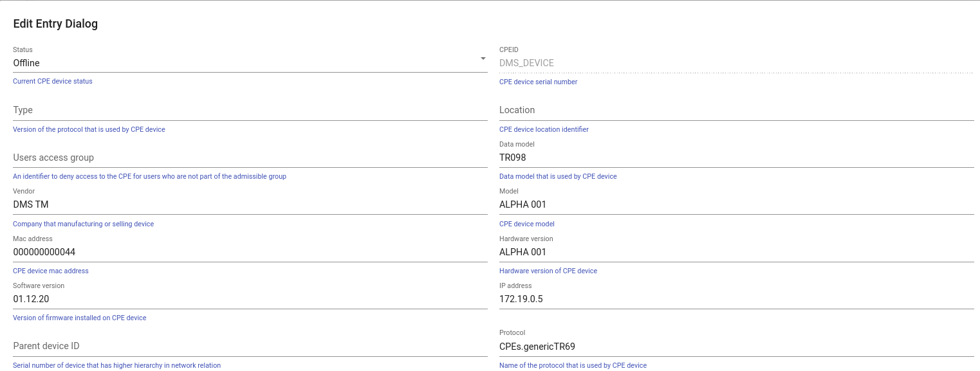Focus the empty Parent device ID field
980x371 pixels.
(250, 346)
